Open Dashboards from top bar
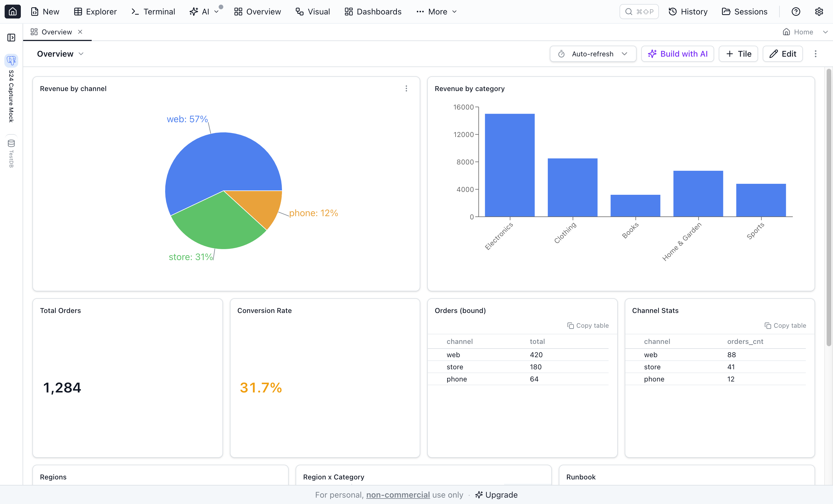 click(373, 12)
